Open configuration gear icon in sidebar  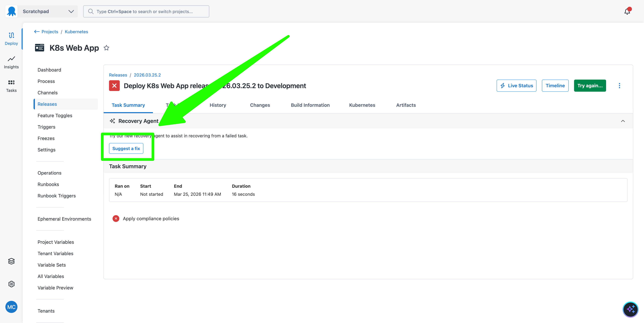pyautogui.click(x=11, y=284)
